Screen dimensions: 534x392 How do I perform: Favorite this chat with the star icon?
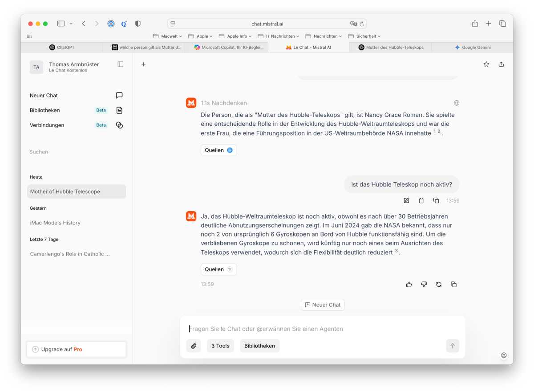[486, 64]
